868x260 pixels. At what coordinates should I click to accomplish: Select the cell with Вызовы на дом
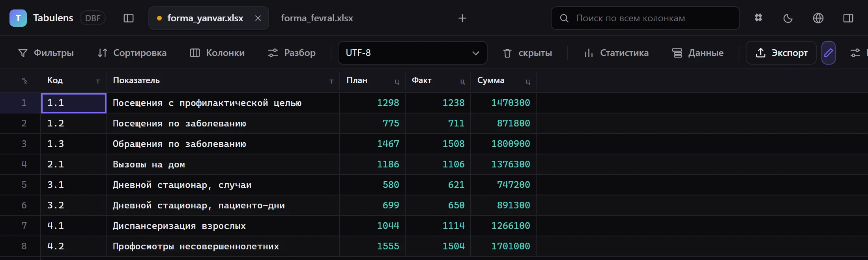[223, 164]
